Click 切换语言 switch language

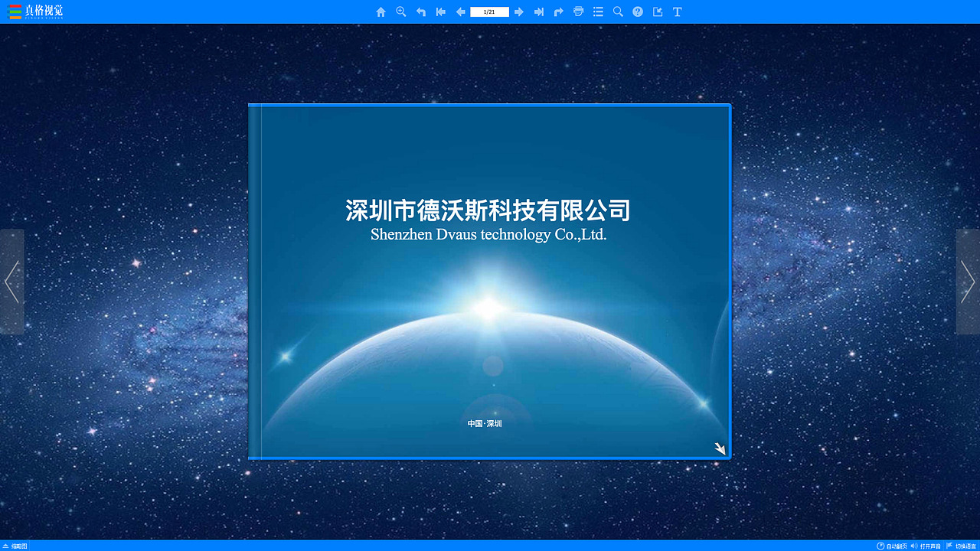tap(962, 546)
